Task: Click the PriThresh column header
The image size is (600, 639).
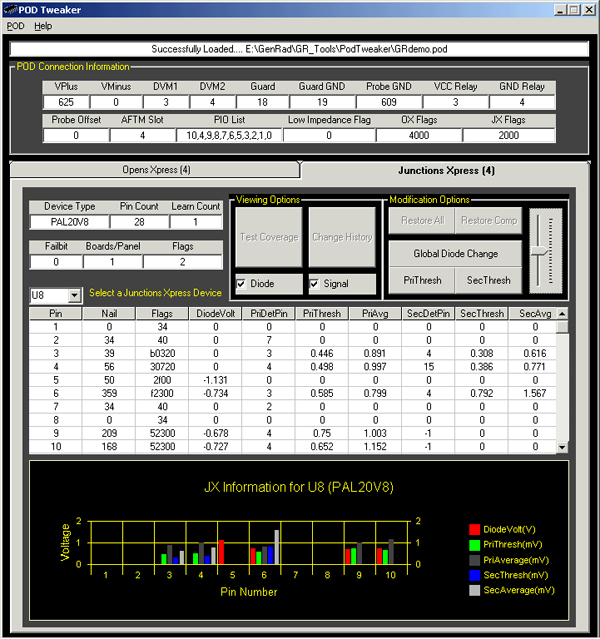Action: tap(322, 313)
